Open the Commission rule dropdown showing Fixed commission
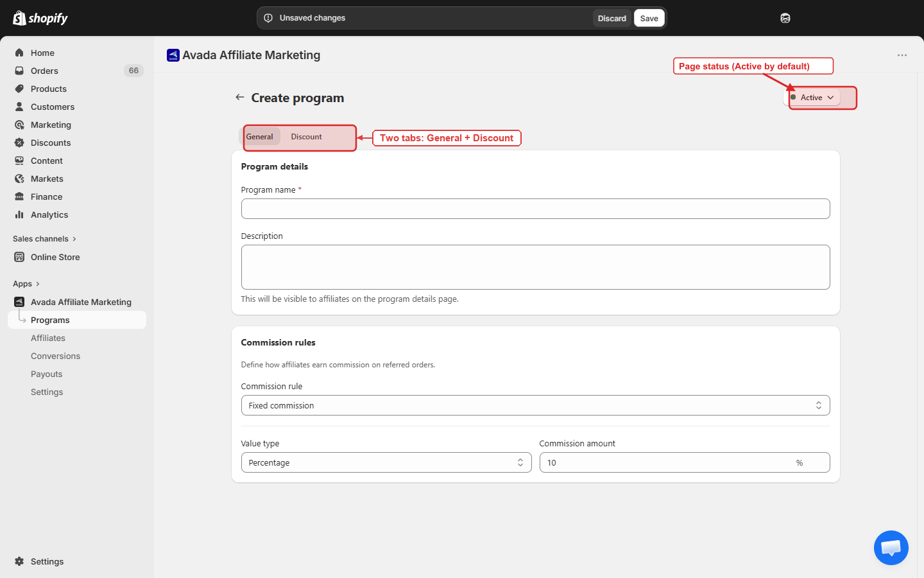924x578 pixels. [x=535, y=405]
